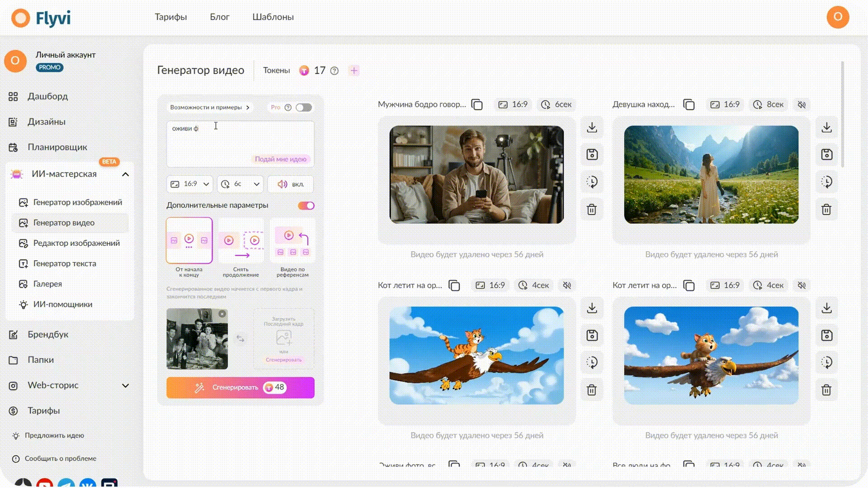Select 'Снять продолжение' mode

241,247
